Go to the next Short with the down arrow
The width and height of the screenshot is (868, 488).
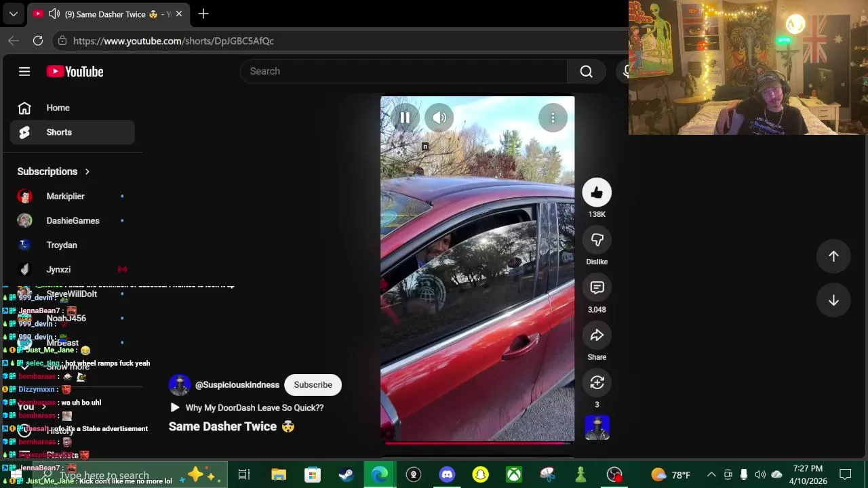pyautogui.click(x=833, y=301)
